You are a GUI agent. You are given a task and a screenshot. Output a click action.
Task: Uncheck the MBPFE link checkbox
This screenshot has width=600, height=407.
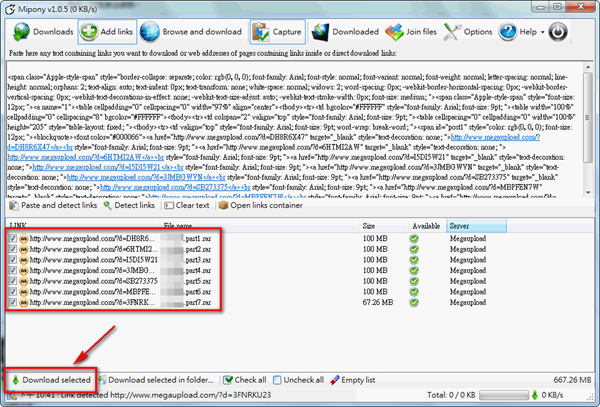click(x=13, y=292)
